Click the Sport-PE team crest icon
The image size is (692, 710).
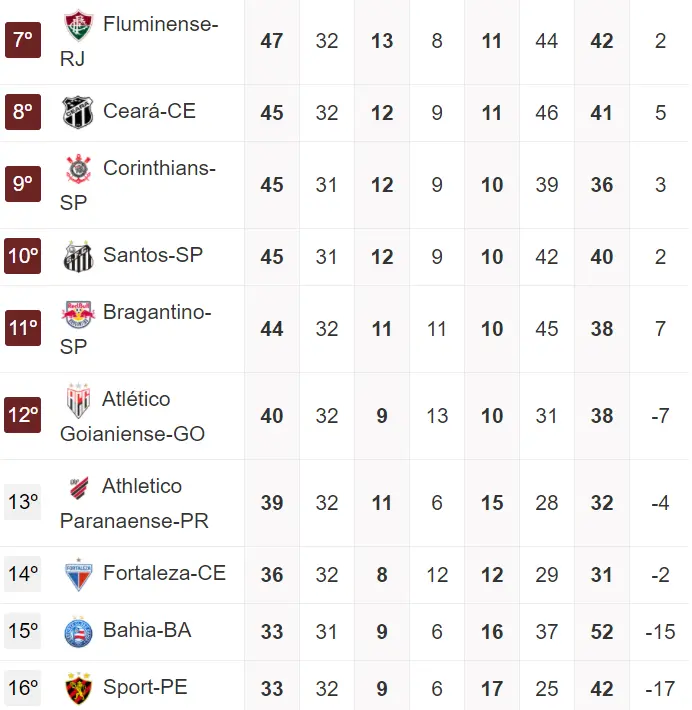tap(77, 688)
